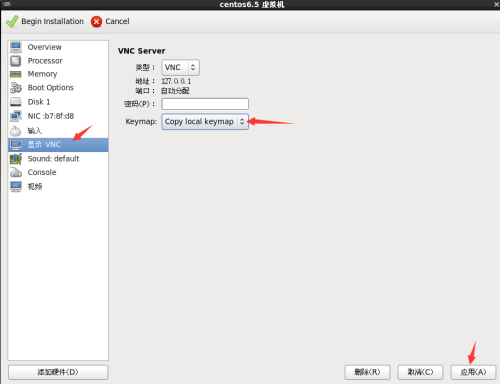Select the Console device icon
Screen dimensions: 500x384
[x=16, y=172]
